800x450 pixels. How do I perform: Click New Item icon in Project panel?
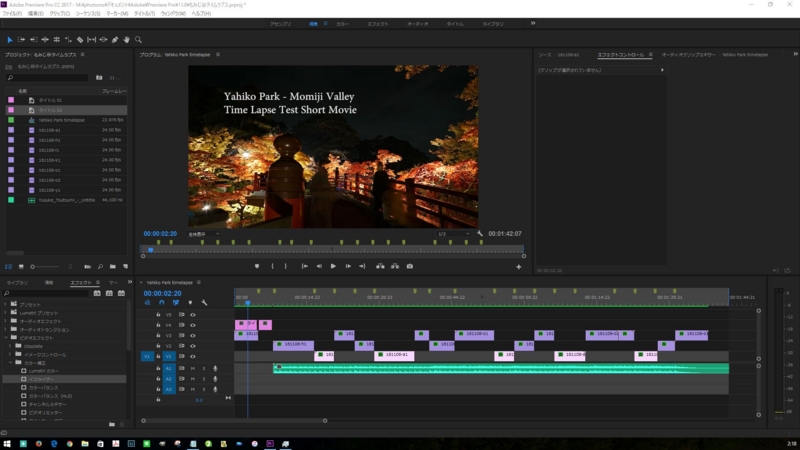126,267
